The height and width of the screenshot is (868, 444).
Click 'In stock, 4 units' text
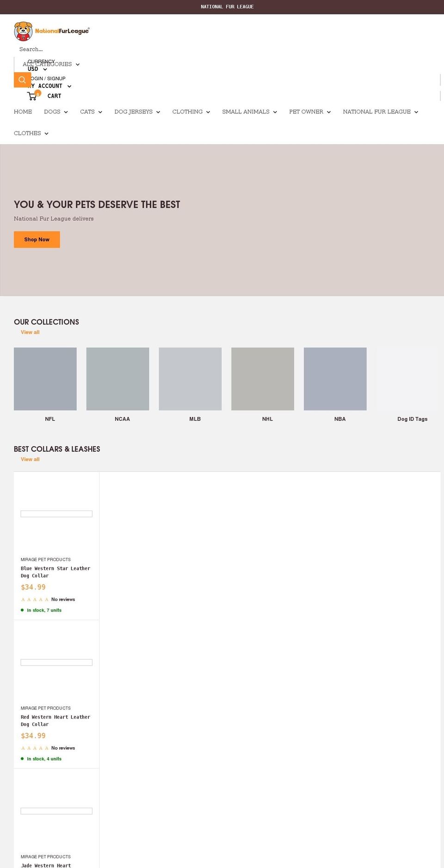44,759
